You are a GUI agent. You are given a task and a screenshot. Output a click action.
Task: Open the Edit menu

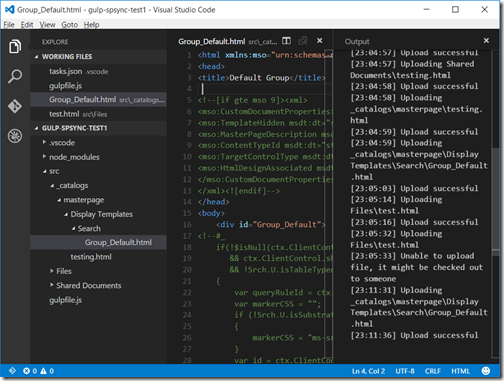27,25
